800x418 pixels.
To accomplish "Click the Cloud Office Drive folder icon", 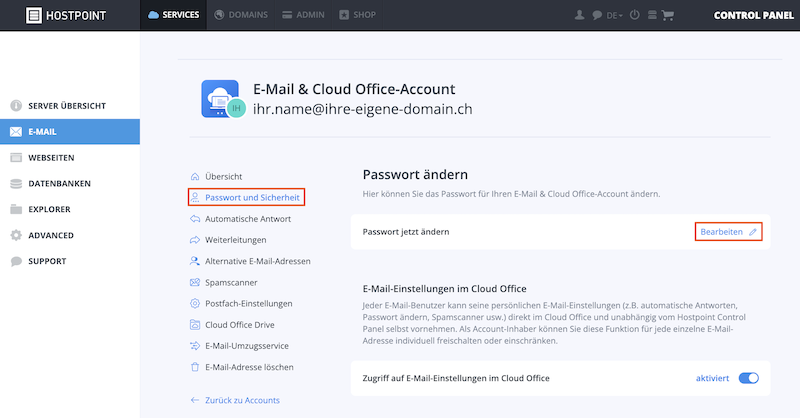I will coord(195,325).
